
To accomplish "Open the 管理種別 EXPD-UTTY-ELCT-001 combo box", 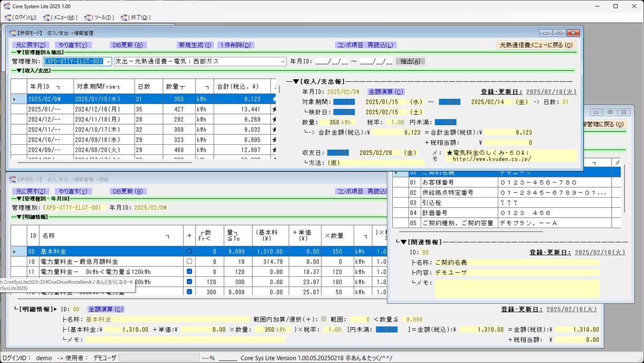I will (109, 61).
